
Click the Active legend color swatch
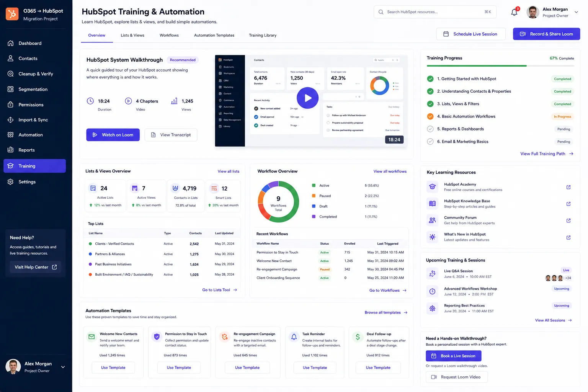(314, 186)
